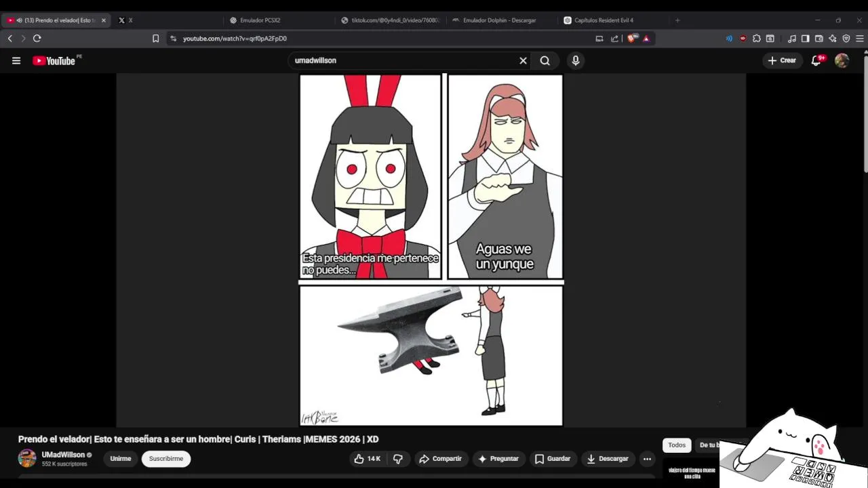Screen dimensions: 868x488
Task: Open the browser main menu button
Action: [860, 39]
